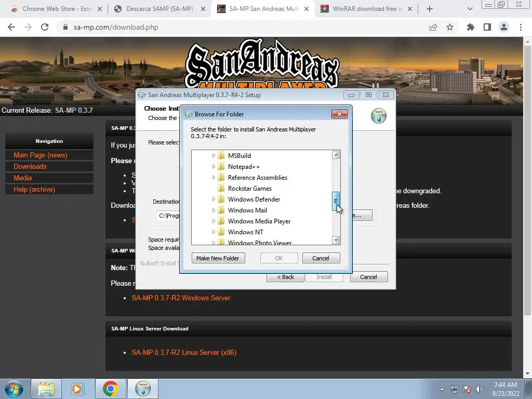
Task: Click the taskbar clock showing 7:44 AM
Action: (x=506, y=389)
